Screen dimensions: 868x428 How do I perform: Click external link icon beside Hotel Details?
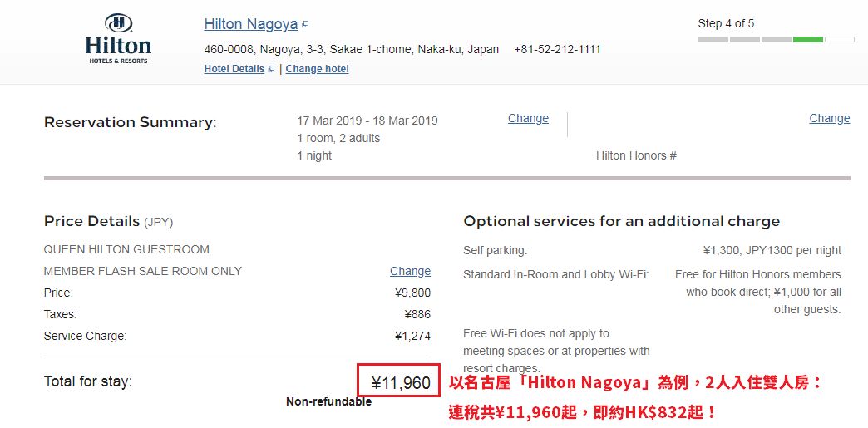[x=271, y=69]
